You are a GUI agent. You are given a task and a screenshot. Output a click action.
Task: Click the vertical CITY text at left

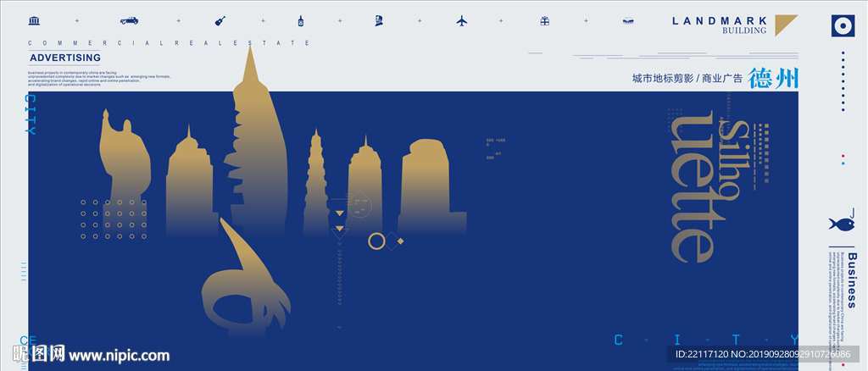pos(31,114)
